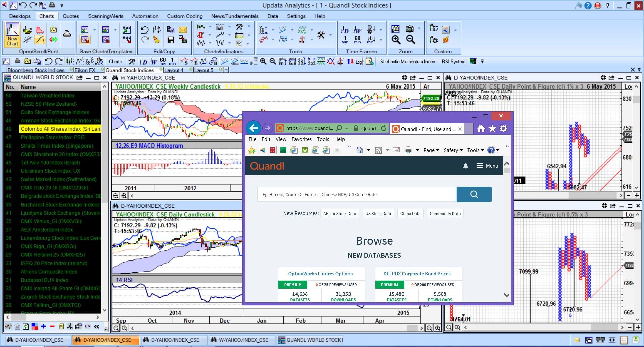Open the Scanning/Alerts ribbon tab
Image resolution: width=644 pixels, height=347 pixels.
106,16
